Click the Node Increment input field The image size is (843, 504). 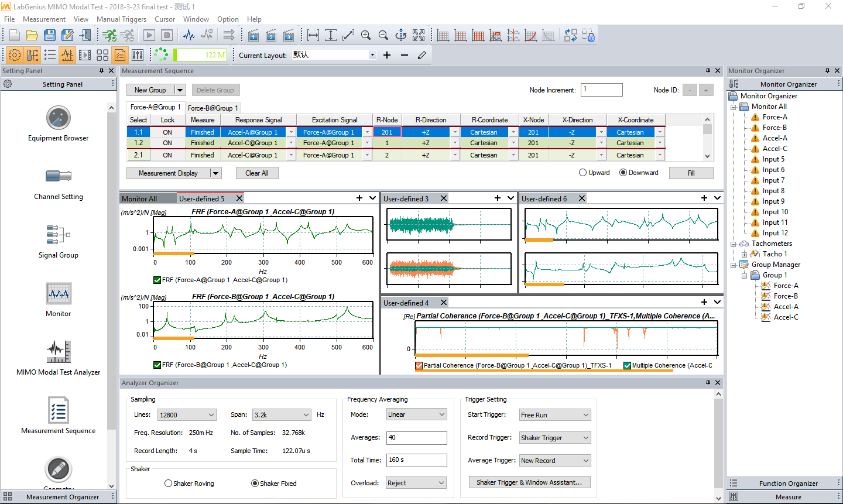pos(602,90)
